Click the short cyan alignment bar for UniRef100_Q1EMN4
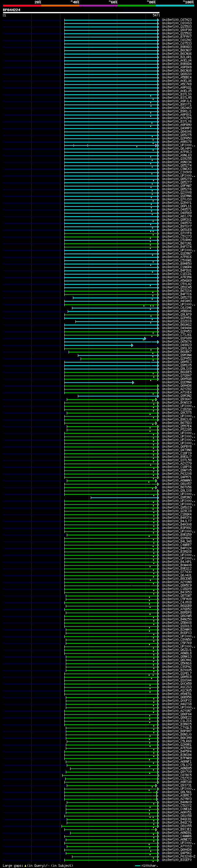The image size is (197, 868). click(x=99, y=382)
